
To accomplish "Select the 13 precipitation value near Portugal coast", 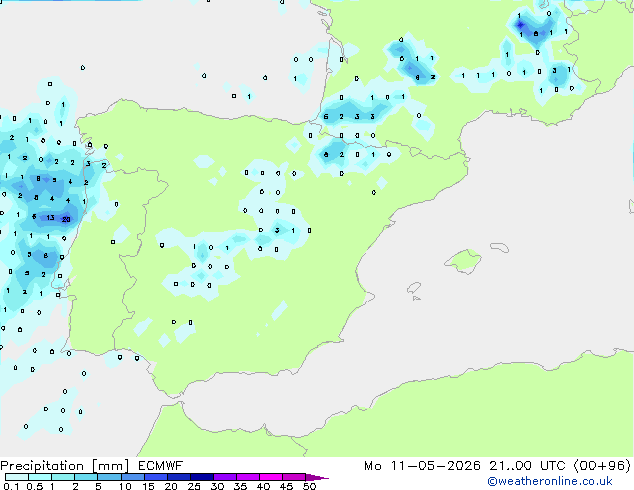I will click(x=50, y=218).
